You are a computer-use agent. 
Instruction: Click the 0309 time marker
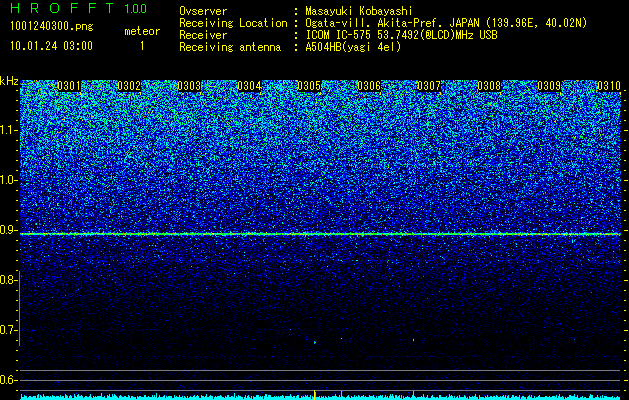549,86
